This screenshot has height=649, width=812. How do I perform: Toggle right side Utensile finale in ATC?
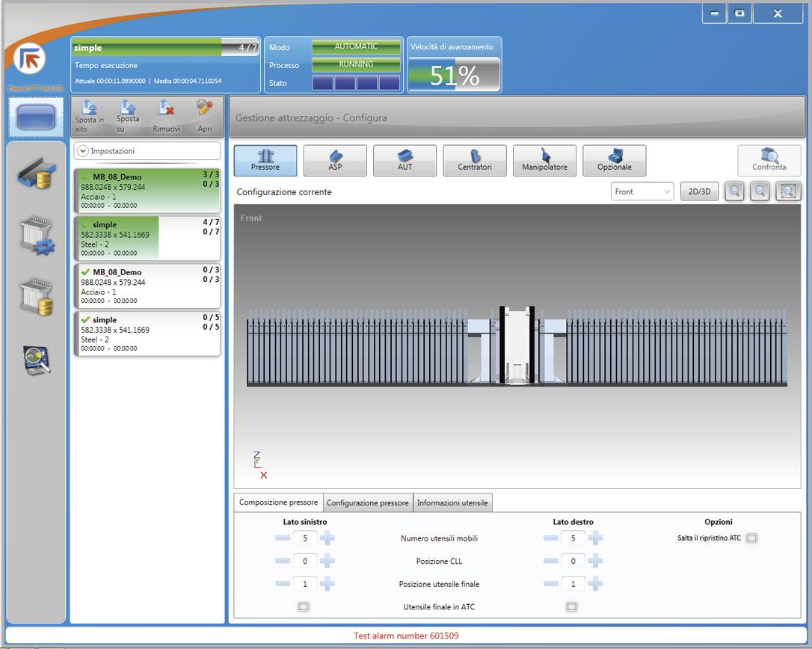tap(571, 607)
